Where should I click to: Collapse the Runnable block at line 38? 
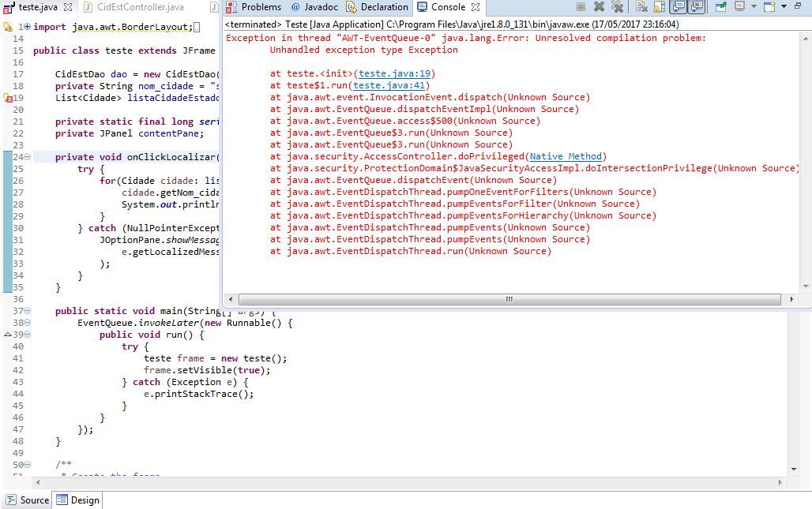click(x=28, y=322)
